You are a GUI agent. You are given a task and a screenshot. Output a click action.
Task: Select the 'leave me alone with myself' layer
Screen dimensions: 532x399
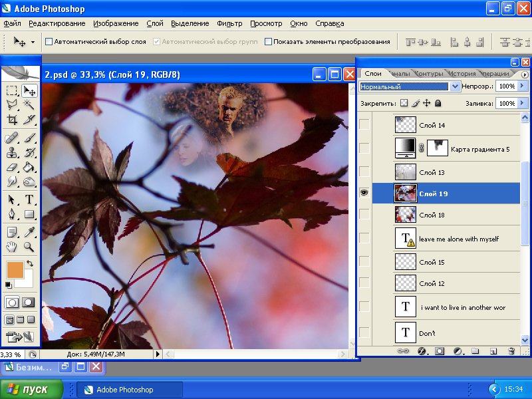458,239
